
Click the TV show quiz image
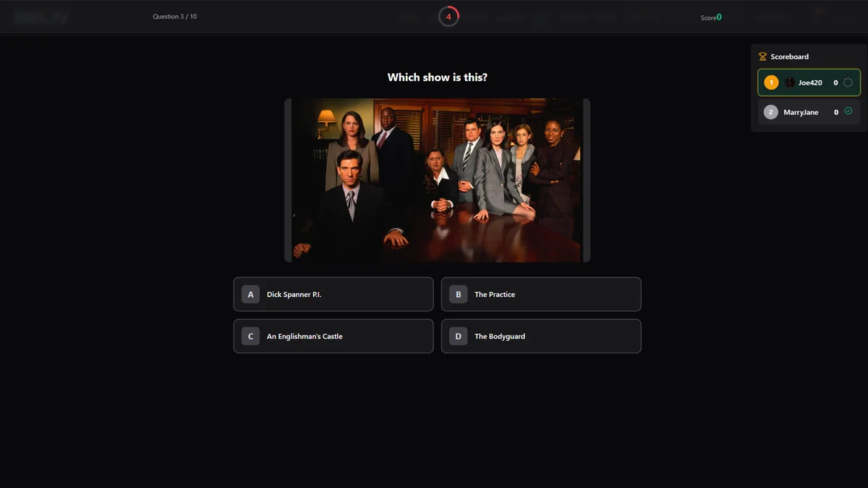coord(437,180)
